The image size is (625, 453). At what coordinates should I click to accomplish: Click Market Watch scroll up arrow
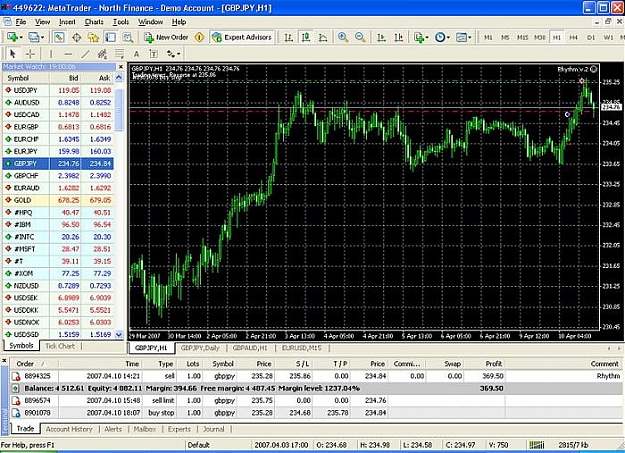[x=119, y=78]
